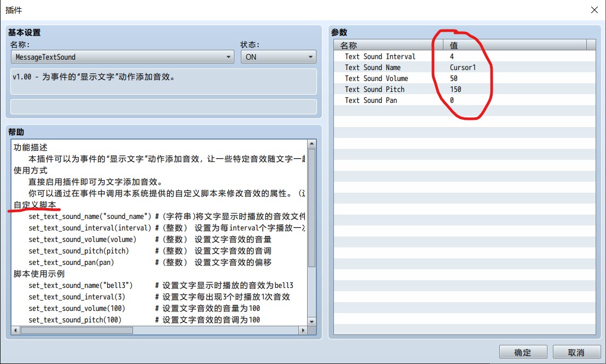
Task: Select the Text Sound Pitch parameter row
Action: pos(465,89)
